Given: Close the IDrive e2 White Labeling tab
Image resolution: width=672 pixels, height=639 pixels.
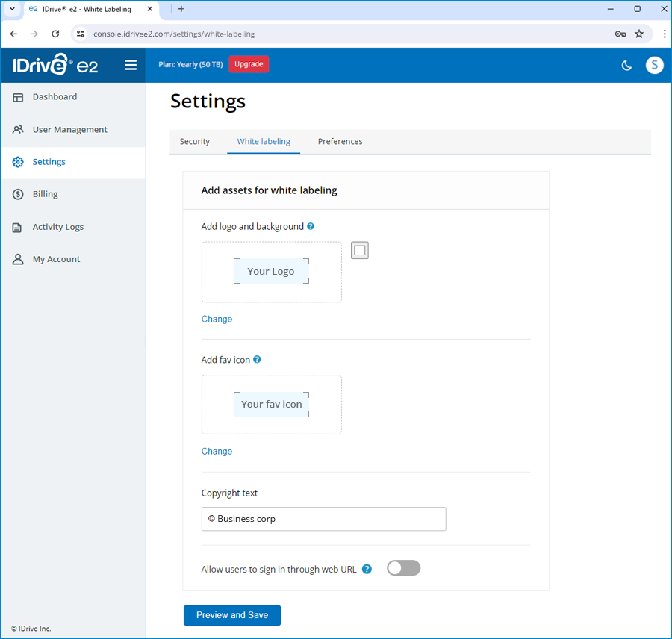Looking at the screenshot, I should pyautogui.click(x=149, y=9).
